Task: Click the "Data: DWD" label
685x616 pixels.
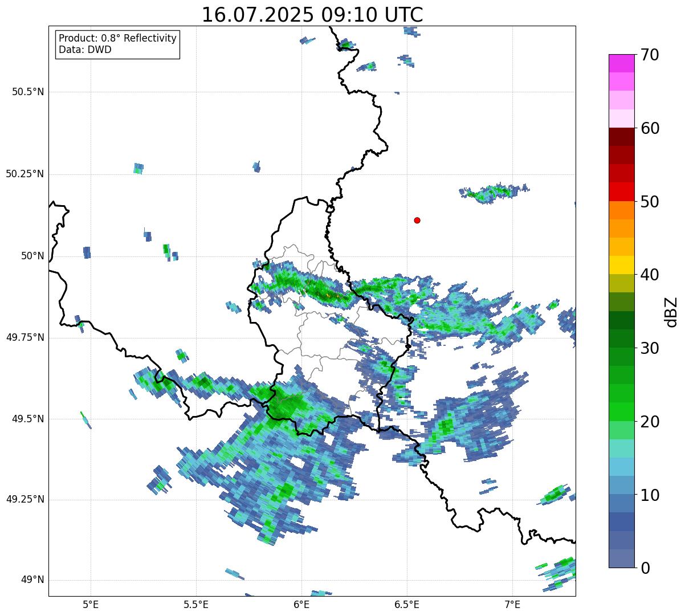Action: click(85, 50)
